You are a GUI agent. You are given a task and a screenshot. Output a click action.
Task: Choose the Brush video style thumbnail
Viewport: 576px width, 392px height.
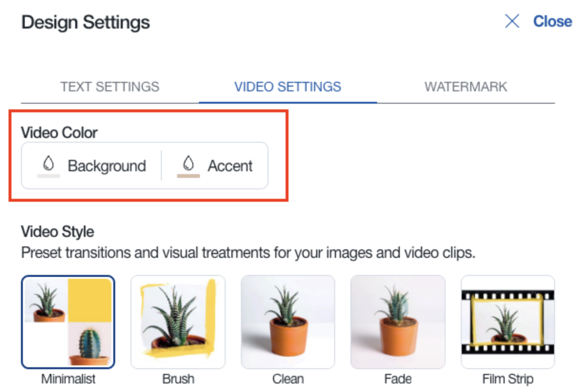(x=178, y=322)
